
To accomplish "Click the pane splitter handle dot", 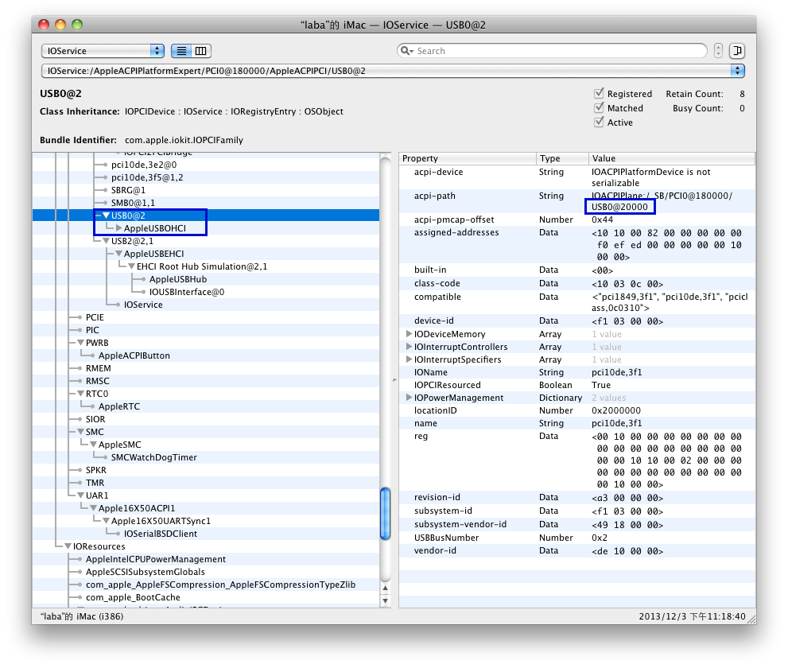I will (394, 380).
